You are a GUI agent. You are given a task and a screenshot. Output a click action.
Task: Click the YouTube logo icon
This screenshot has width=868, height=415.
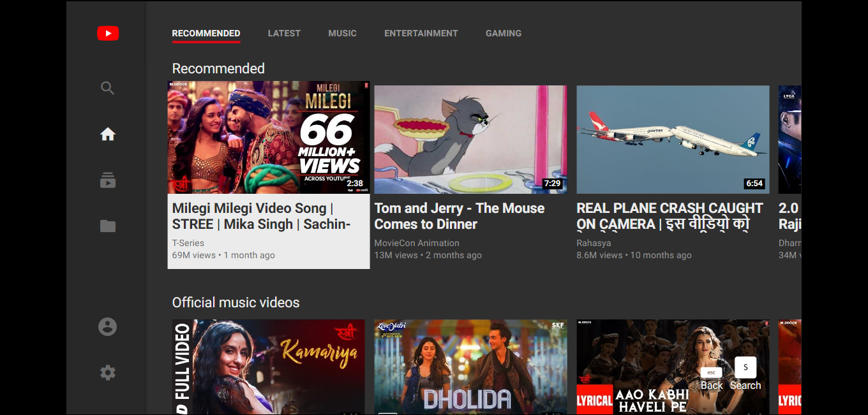click(108, 33)
